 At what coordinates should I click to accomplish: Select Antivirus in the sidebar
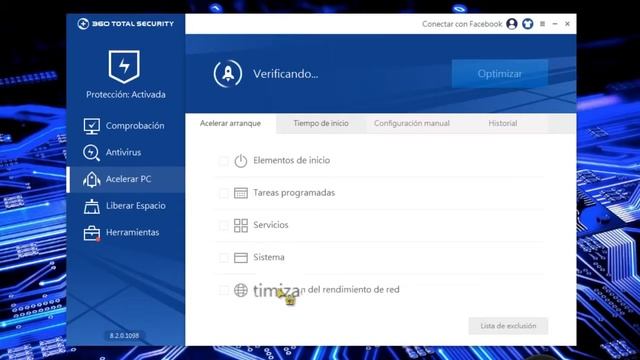pyautogui.click(x=126, y=153)
